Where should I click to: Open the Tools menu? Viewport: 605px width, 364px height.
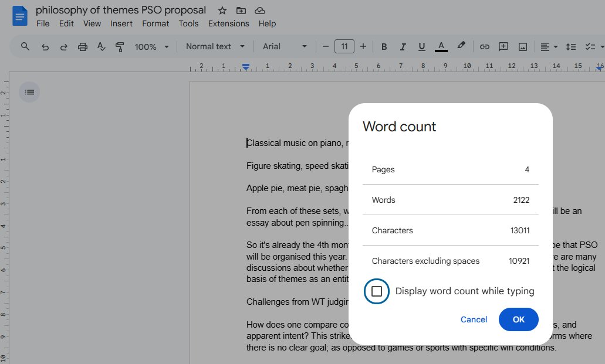point(188,23)
